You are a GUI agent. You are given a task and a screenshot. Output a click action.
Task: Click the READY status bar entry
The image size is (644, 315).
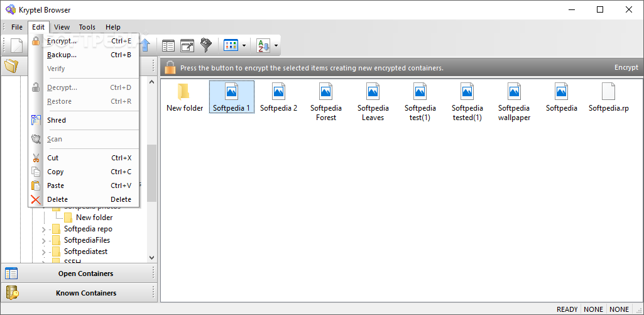pos(567,309)
